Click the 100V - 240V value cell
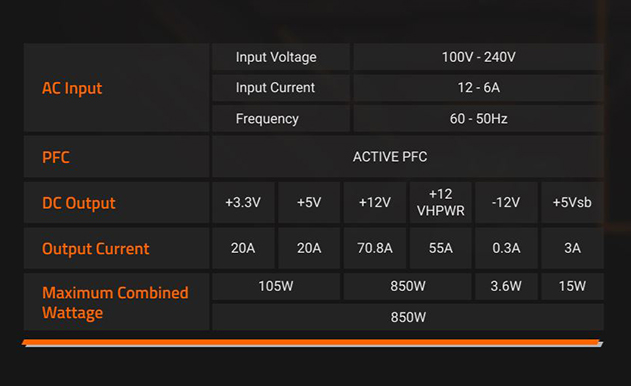The height and width of the screenshot is (386, 631). pos(478,57)
